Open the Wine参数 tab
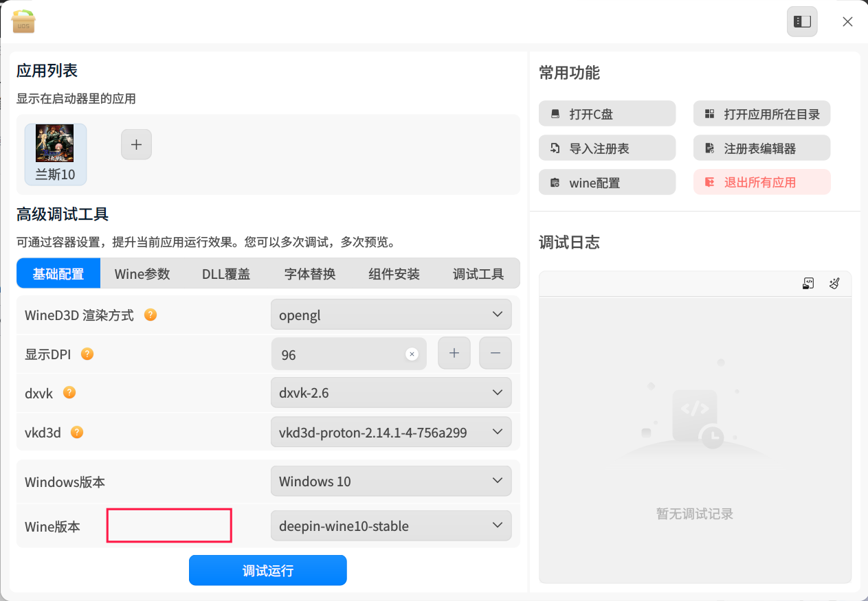 pyautogui.click(x=142, y=273)
